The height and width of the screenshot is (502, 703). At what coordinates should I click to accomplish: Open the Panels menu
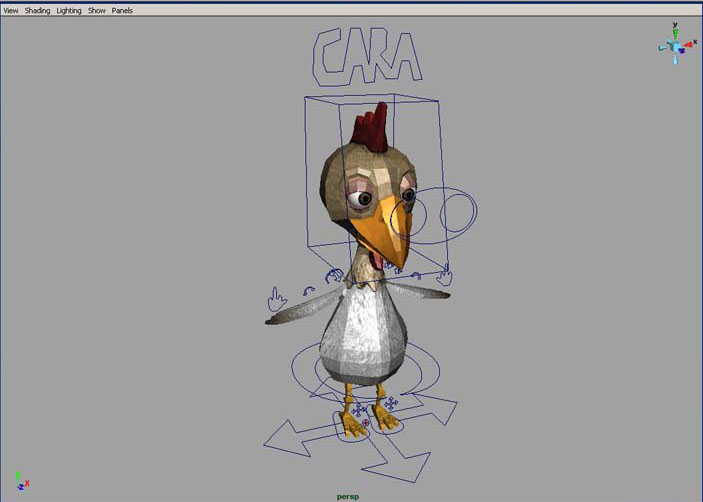122,10
